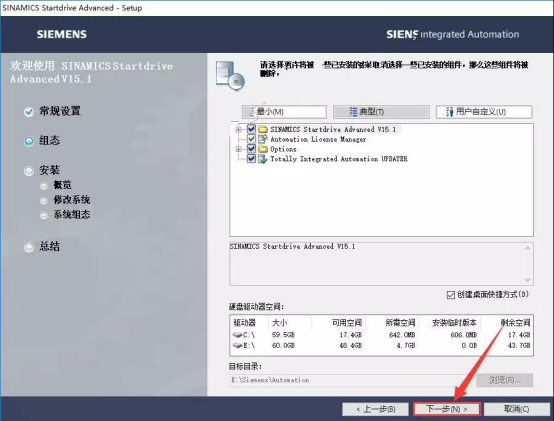Toggle Totally Integrated Automation UPDATER checkbox
This screenshot has height=421, width=554.
click(x=251, y=159)
